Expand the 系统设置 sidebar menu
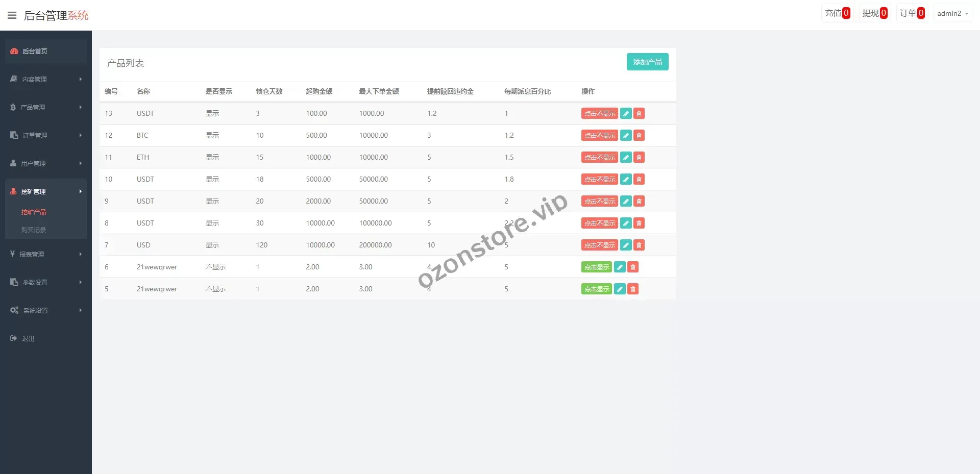 [x=46, y=310]
